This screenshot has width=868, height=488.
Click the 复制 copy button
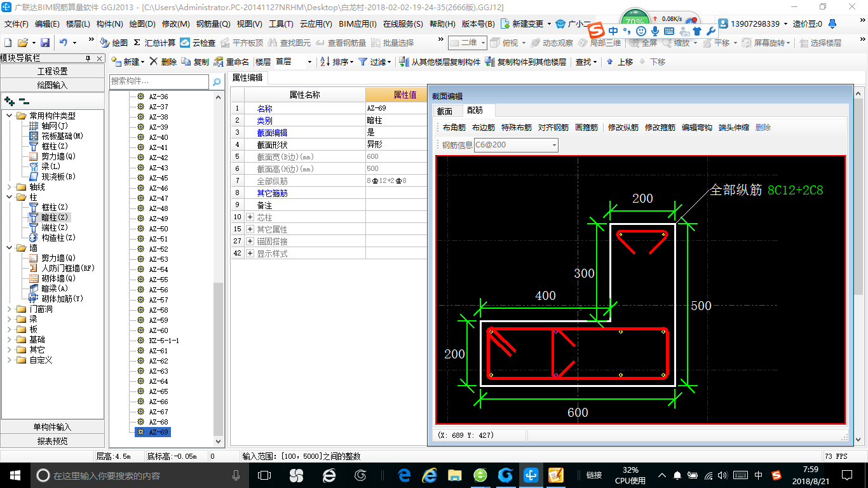pyautogui.click(x=195, y=62)
